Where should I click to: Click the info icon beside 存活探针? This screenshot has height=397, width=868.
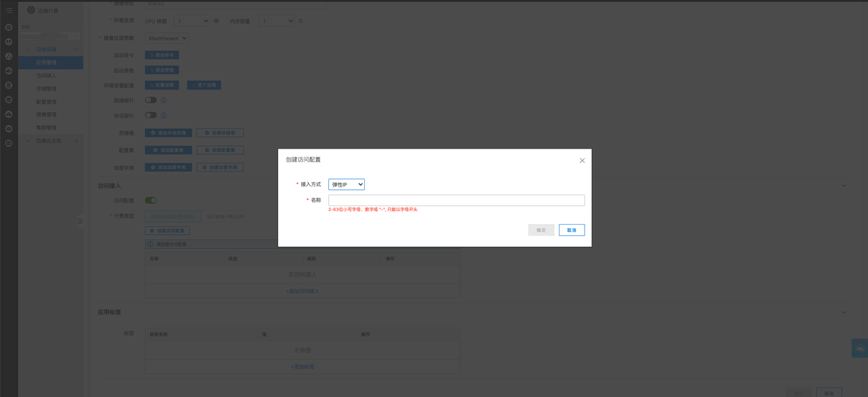pos(164,115)
